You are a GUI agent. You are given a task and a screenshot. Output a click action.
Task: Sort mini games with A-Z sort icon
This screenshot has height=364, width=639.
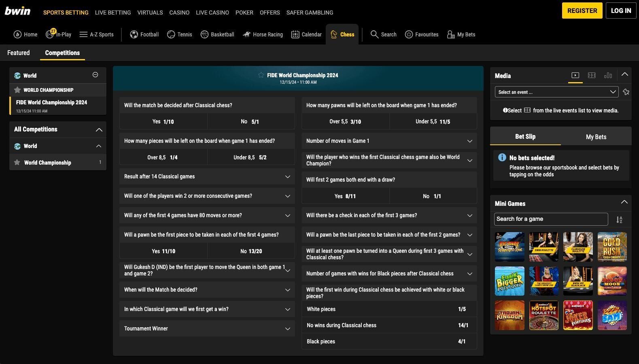tap(619, 220)
